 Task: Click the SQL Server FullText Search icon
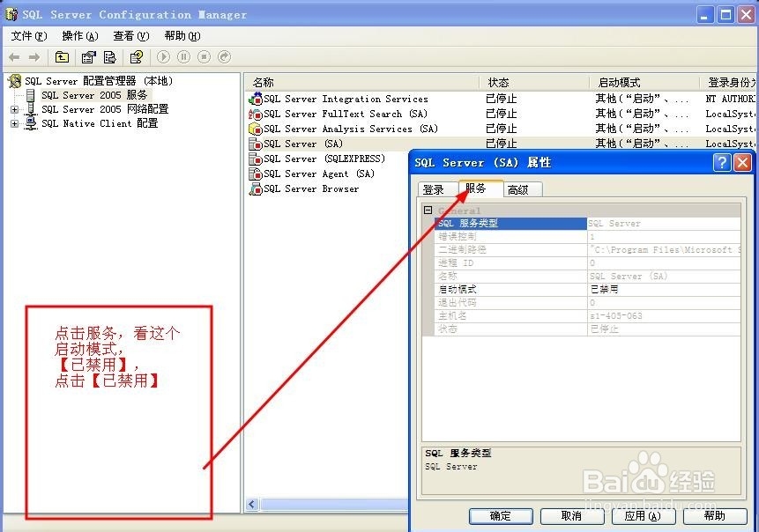pos(255,115)
